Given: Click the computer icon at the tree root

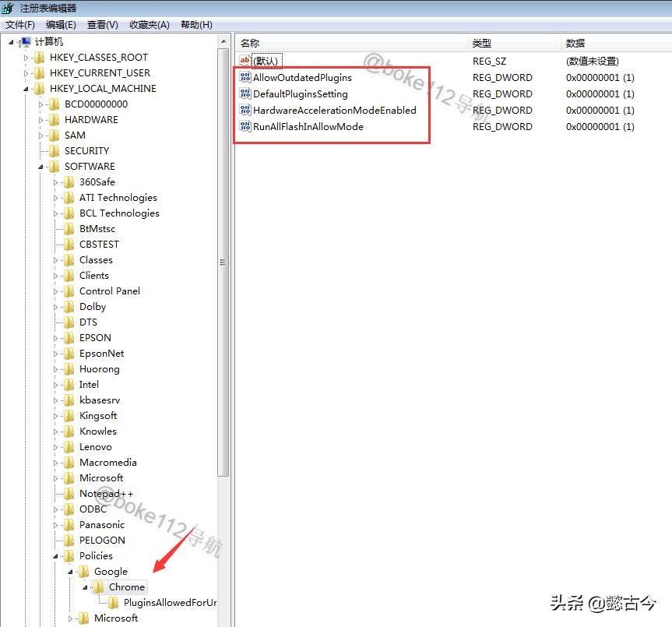Looking at the screenshot, I should click(25, 41).
